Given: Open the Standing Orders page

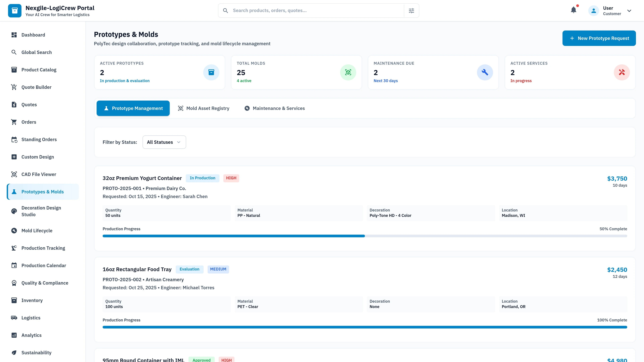Looking at the screenshot, I should [39, 139].
